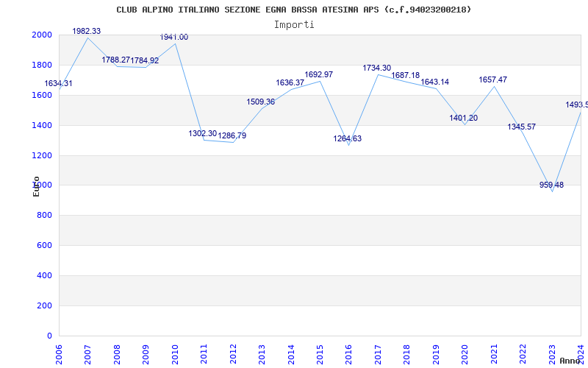Click the 2018 year label

click(407, 354)
